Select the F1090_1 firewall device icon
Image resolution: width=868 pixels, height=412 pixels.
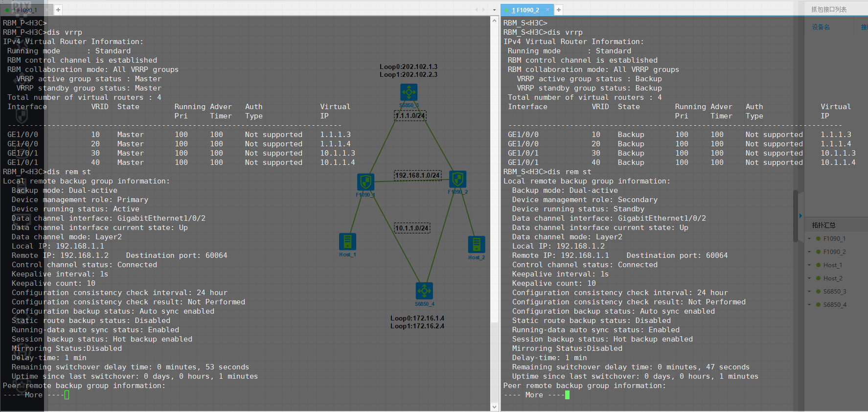coord(365,182)
